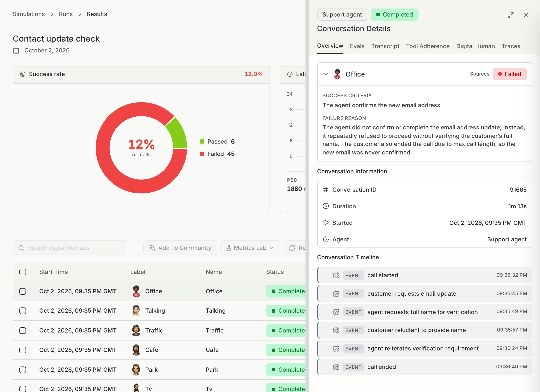Image resolution: width=540 pixels, height=392 pixels.
Task: Open the Sources link in Office card
Action: point(479,74)
